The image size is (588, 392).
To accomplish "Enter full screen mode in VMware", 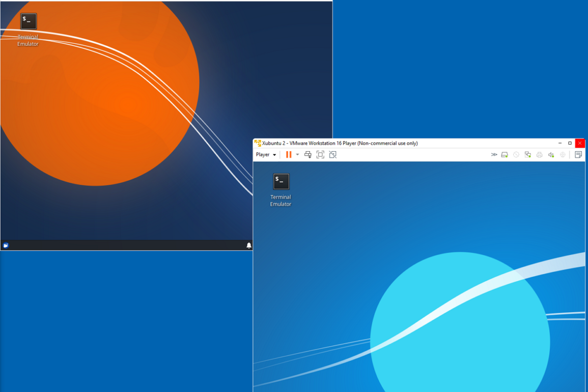I will click(320, 155).
